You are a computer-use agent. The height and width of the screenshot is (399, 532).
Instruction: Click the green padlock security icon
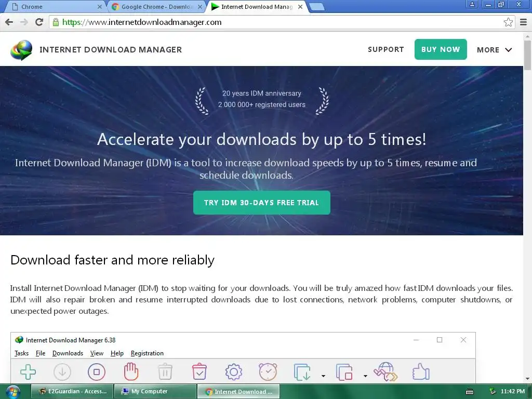click(56, 22)
